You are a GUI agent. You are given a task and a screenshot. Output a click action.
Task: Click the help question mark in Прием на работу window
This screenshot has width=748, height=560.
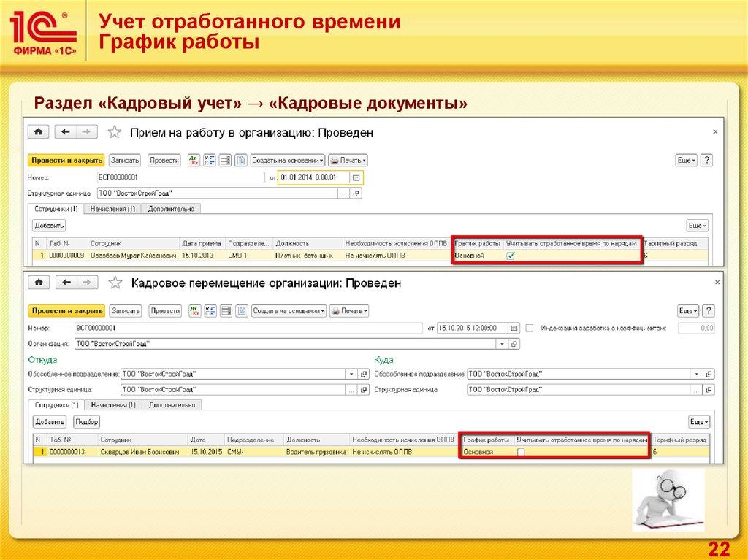[706, 161]
